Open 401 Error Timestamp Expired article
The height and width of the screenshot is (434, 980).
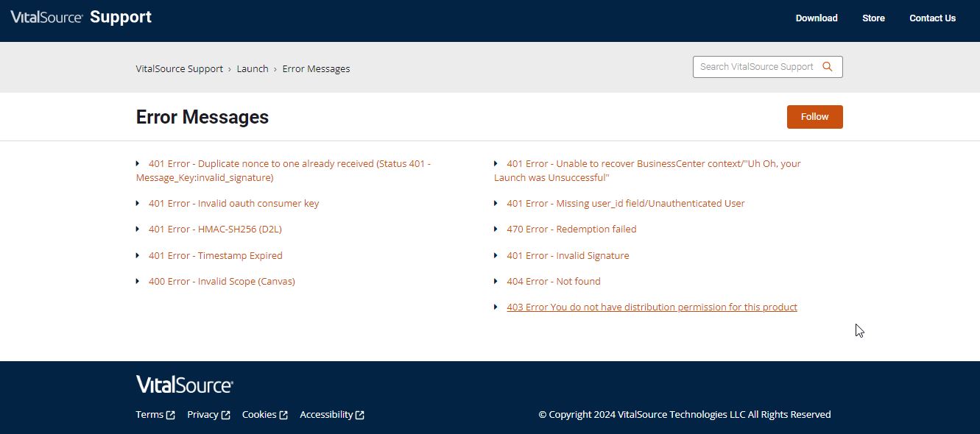pyautogui.click(x=215, y=255)
